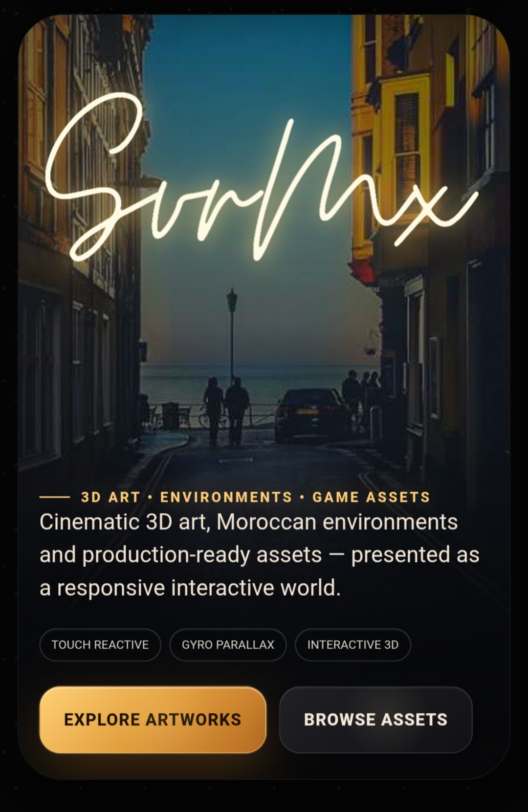Image resolution: width=528 pixels, height=812 pixels.
Task: Open the Browse Assets button
Action: 375,719
